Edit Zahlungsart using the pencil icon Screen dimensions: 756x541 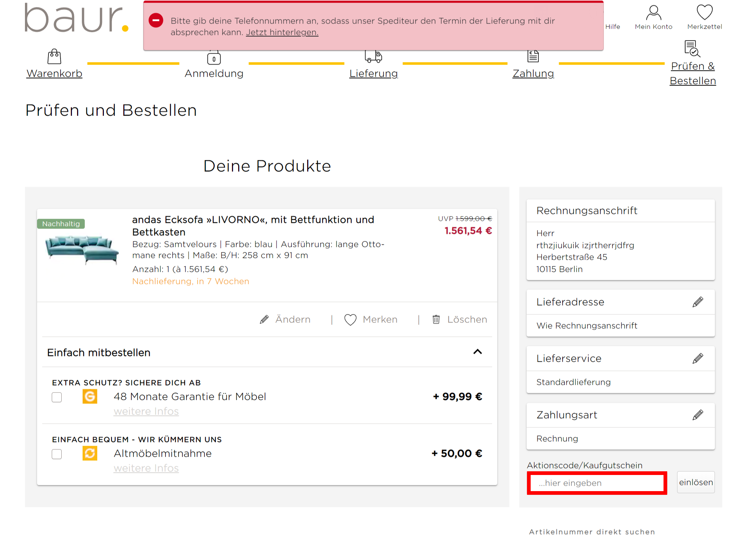tap(698, 415)
